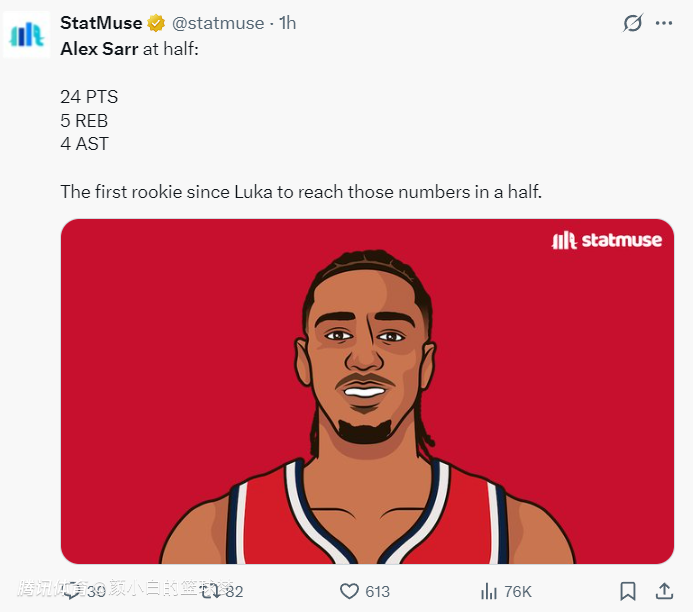Screen dimensions: 693x612
Task: Click the share upload arrow icon
Action: click(663, 590)
